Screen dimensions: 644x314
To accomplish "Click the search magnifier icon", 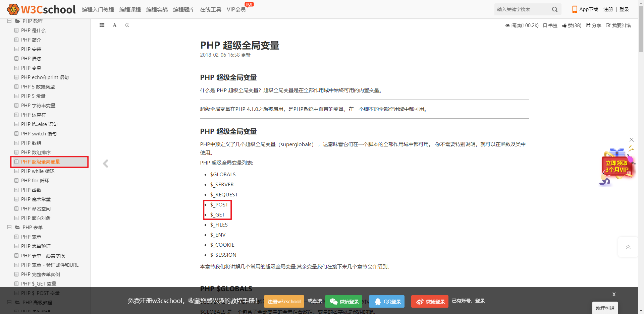I will click(x=555, y=9).
